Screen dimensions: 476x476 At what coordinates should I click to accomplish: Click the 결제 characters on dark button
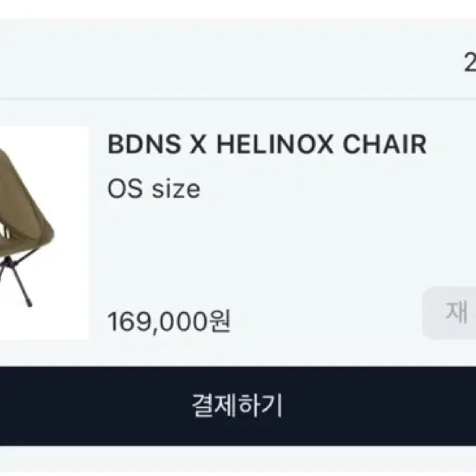(215, 405)
